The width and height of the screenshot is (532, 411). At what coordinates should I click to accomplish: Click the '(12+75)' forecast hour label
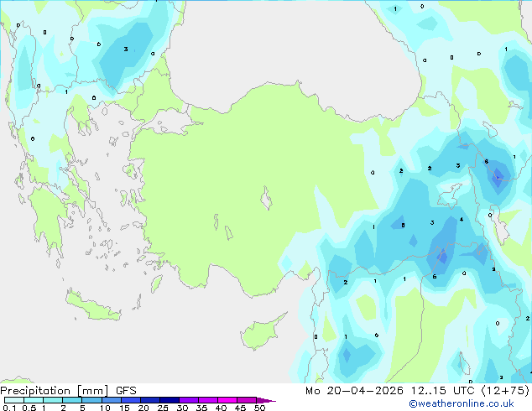click(505, 391)
